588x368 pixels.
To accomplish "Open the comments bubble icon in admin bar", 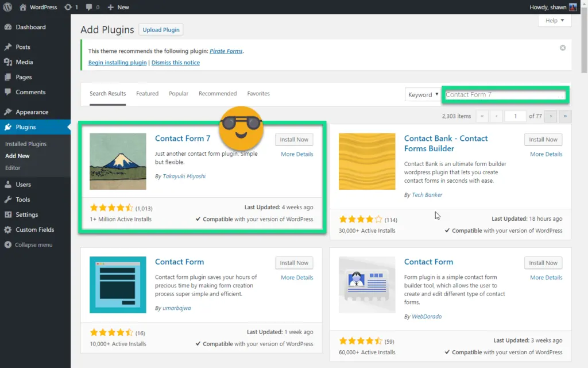I will (89, 7).
